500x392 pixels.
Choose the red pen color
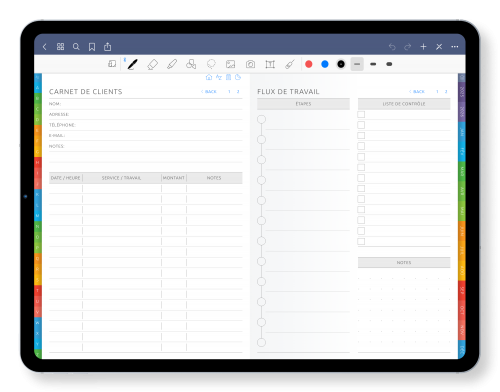(309, 64)
